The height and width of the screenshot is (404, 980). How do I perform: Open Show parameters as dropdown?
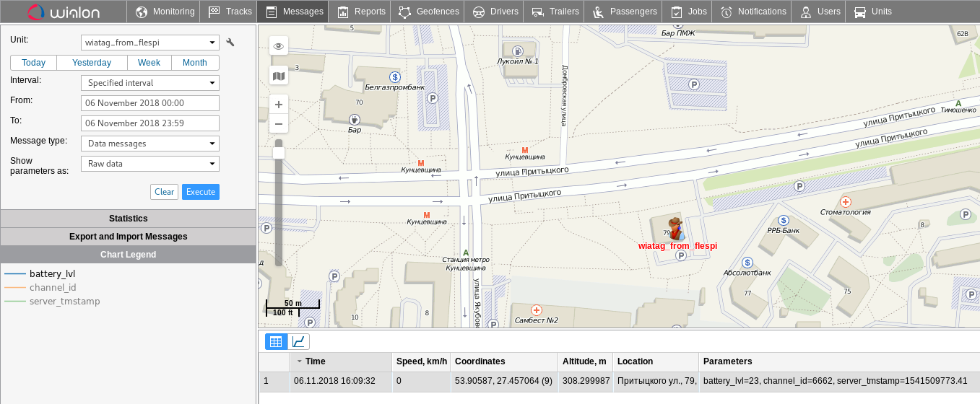(x=149, y=164)
